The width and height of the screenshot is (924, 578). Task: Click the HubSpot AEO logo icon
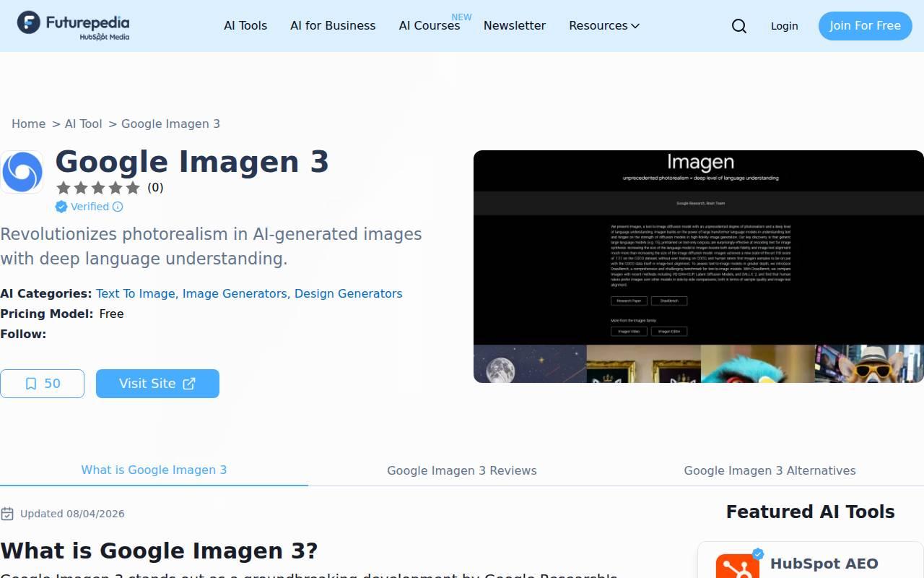pos(738,566)
